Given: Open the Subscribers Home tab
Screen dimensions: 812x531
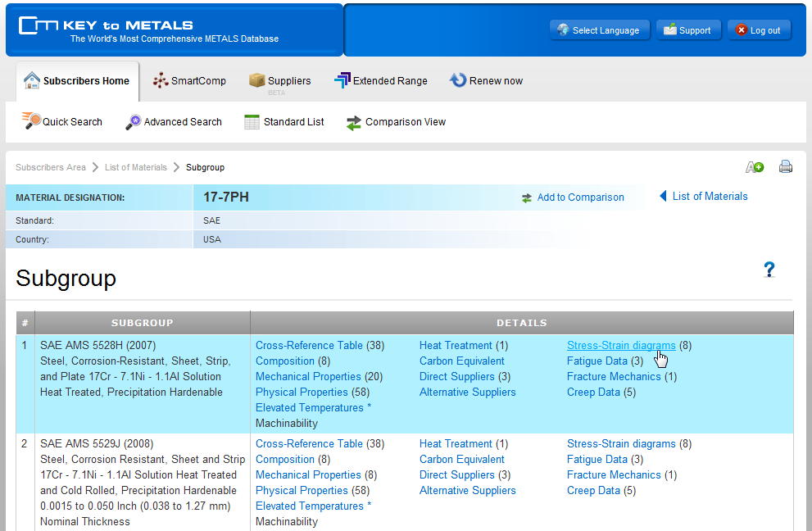Looking at the screenshot, I should (77, 81).
